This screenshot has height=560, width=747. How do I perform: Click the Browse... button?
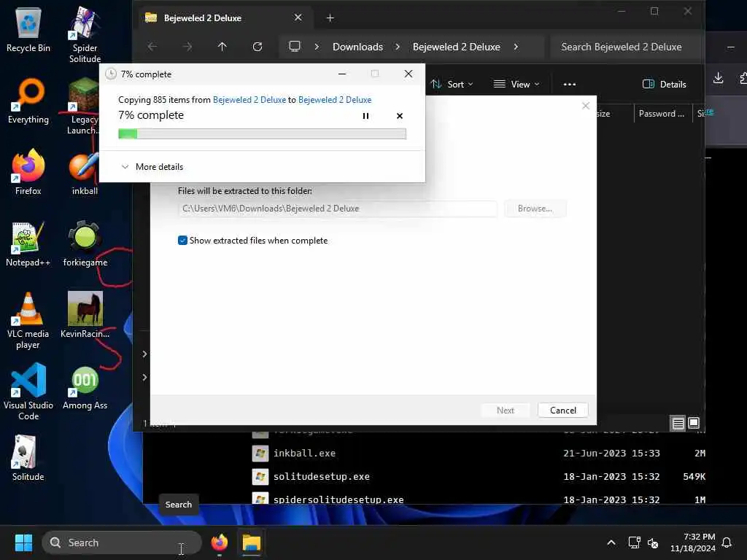(535, 209)
